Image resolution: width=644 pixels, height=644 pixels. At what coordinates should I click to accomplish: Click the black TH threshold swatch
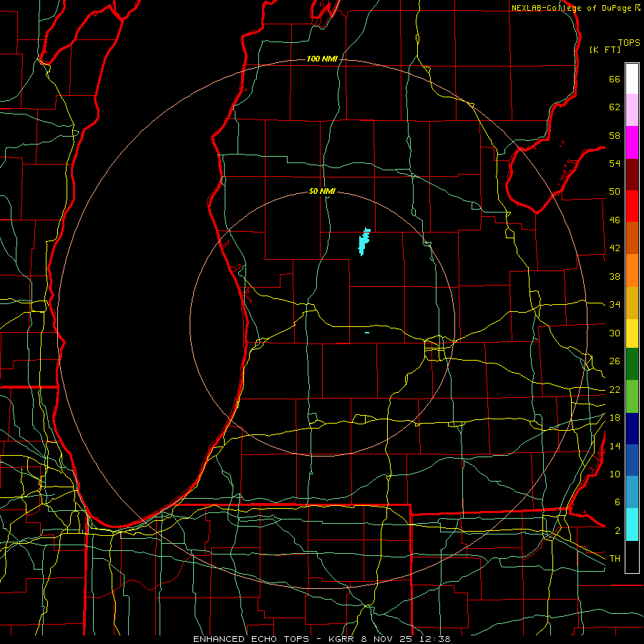pyautogui.click(x=632, y=557)
